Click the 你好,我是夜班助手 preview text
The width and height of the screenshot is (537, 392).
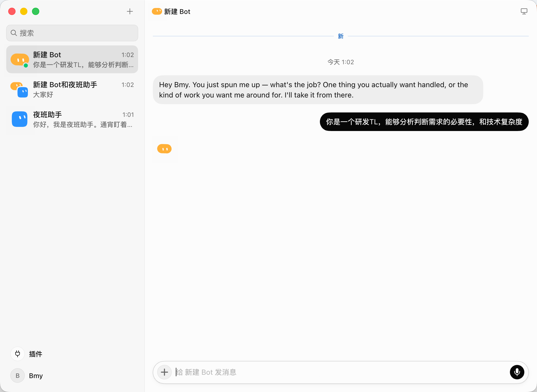pos(83,125)
